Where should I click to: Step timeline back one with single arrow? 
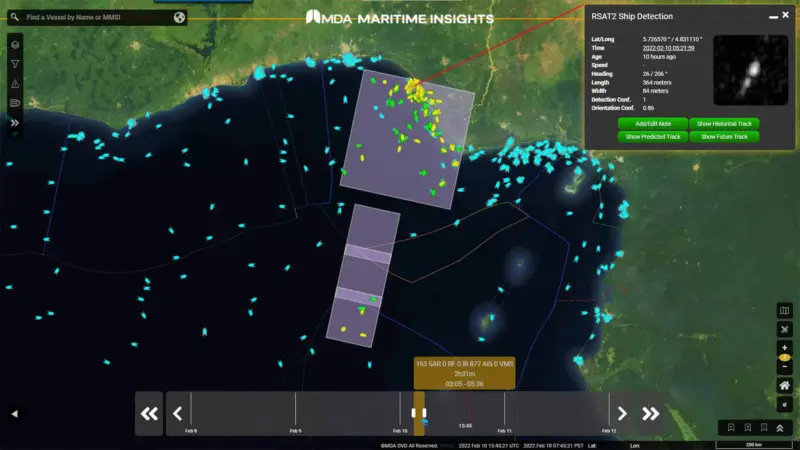(178, 413)
